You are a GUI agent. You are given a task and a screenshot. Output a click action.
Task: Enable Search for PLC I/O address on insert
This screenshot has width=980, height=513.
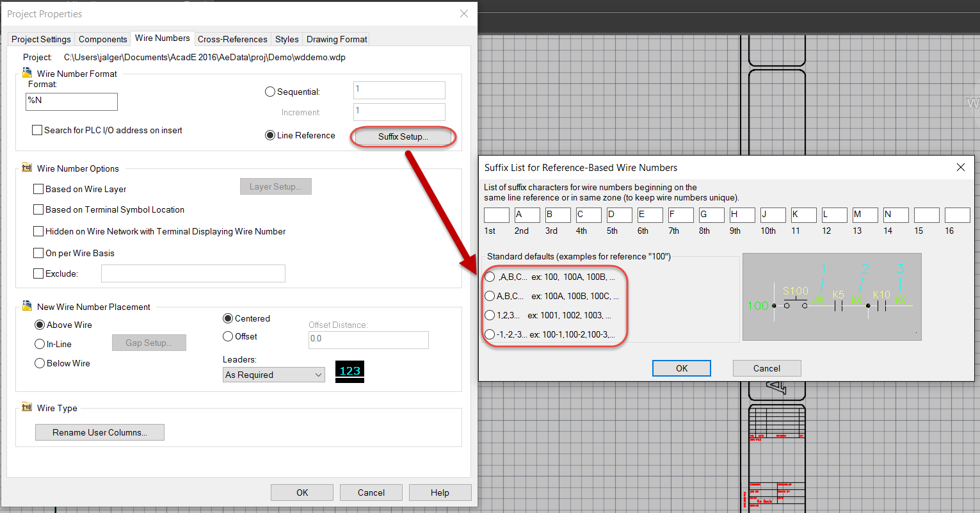click(37, 130)
